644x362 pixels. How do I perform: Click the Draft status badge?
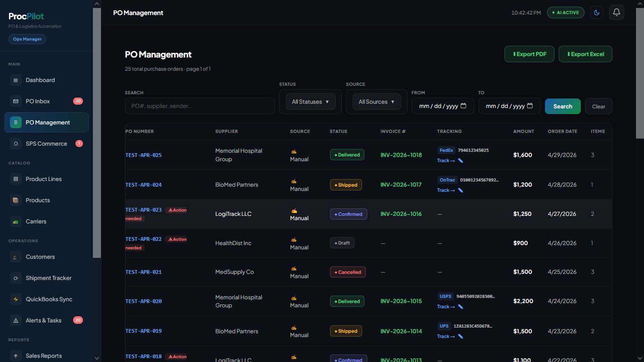[342, 243]
